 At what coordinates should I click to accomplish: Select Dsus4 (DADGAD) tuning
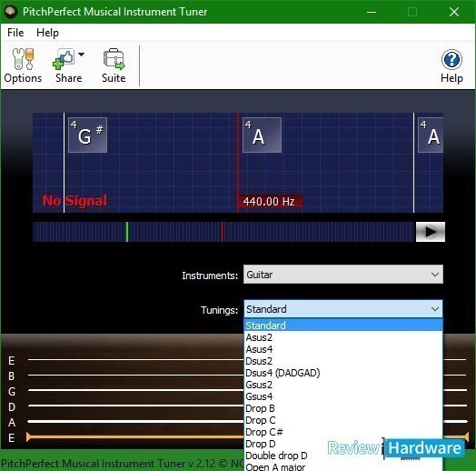(x=343, y=373)
